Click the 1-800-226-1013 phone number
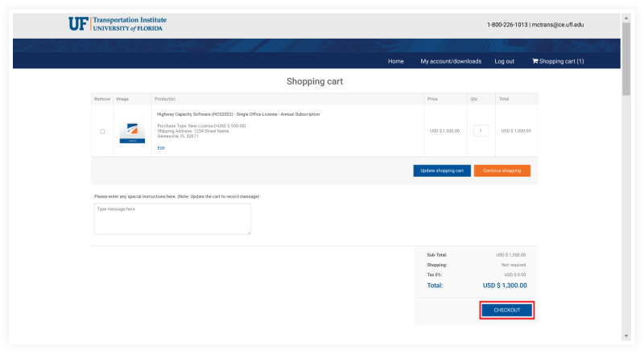Image resolution: width=644 pixels, height=354 pixels. 506,25
